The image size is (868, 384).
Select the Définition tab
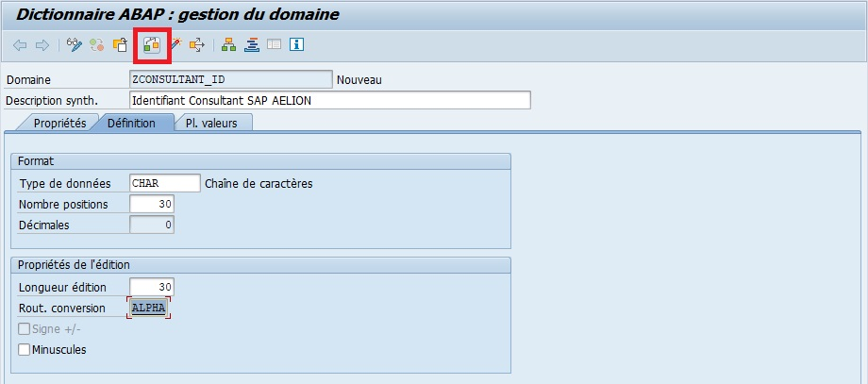click(131, 124)
